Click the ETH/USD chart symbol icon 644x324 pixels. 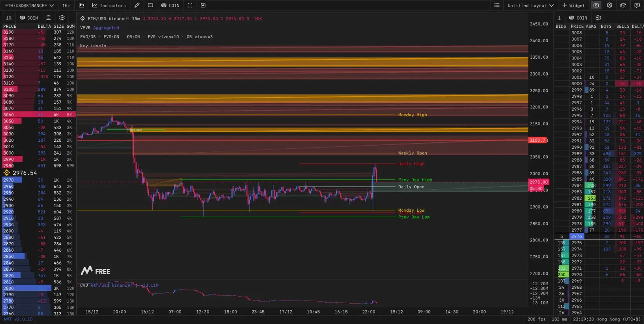click(x=83, y=18)
